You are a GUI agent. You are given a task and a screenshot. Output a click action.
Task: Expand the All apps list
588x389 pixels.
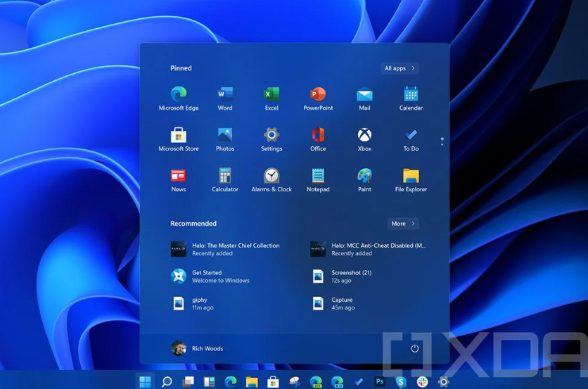pos(400,68)
